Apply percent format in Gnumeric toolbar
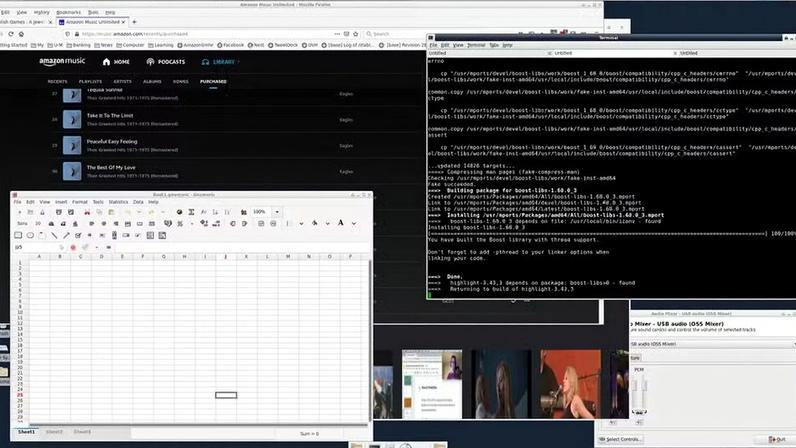 coord(180,223)
